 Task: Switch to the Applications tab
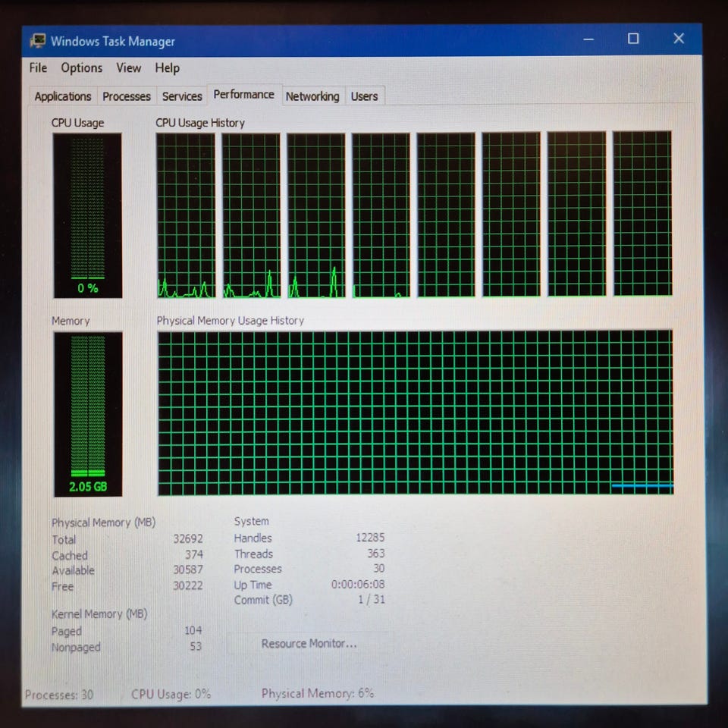pos(63,96)
